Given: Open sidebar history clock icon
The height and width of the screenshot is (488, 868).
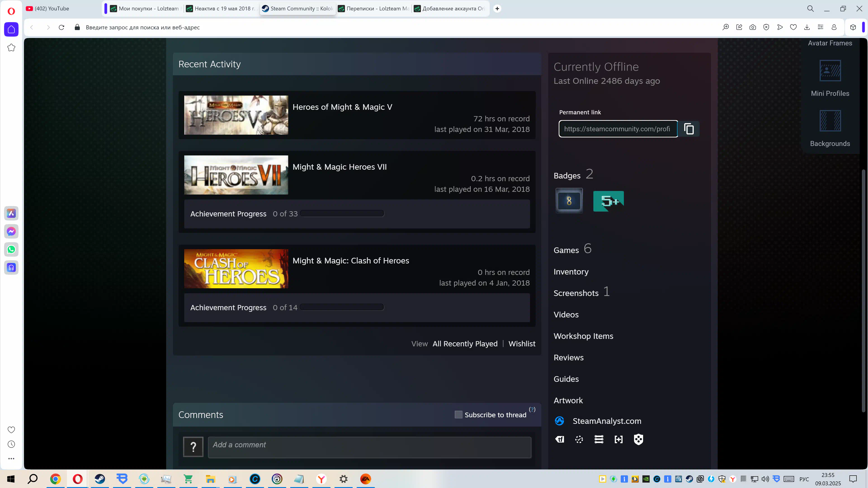Looking at the screenshot, I should 11,444.
